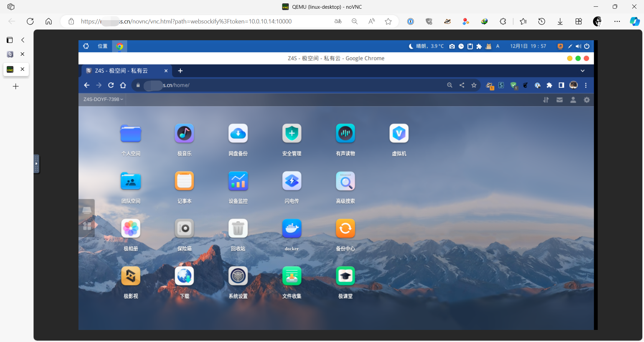Open the Linux panel volume icon
Image resolution: width=644 pixels, height=342 pixels.
tap(579, 46)
